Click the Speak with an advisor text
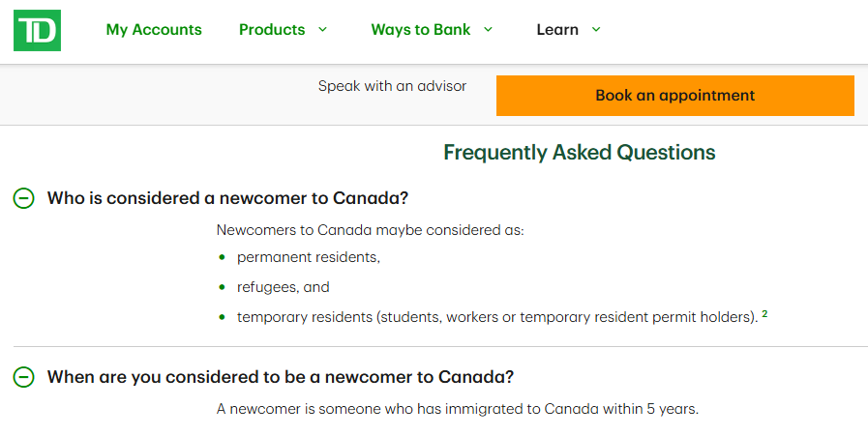Screen dimensions: 868x436 [392, 86]
